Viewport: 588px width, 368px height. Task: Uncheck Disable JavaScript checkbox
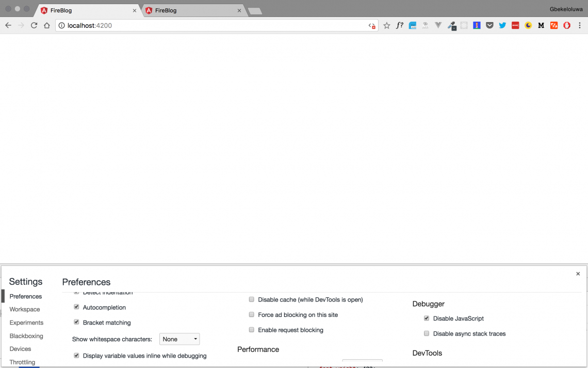pos(427,318)
